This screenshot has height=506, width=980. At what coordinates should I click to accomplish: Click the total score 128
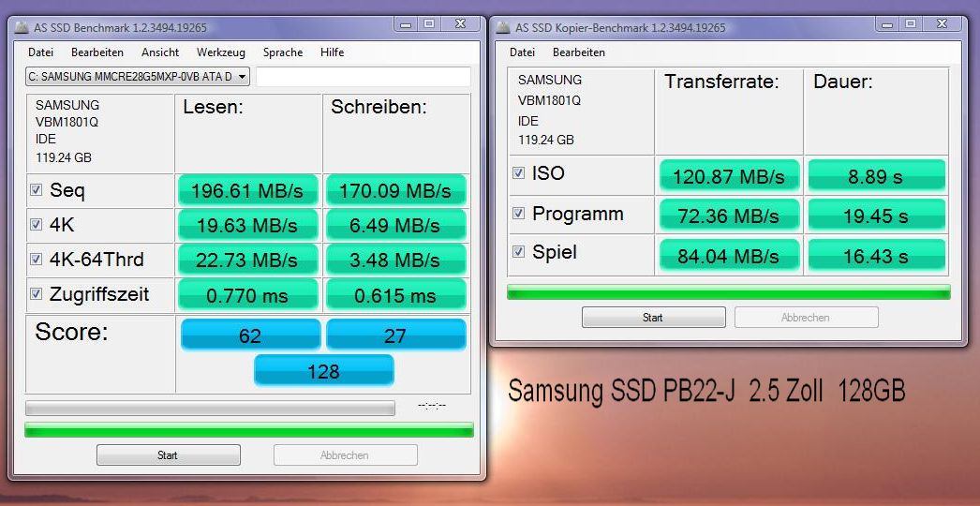click(323, 371)
